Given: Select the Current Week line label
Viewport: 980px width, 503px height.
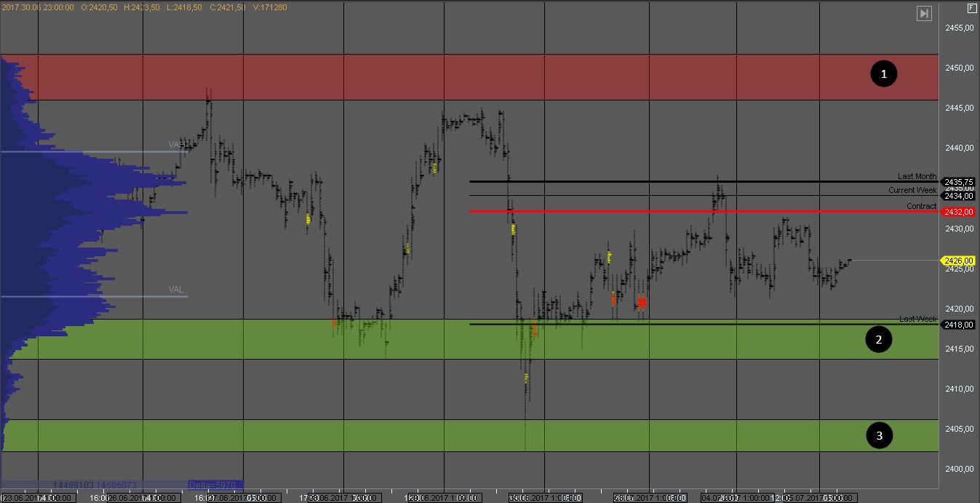Looking at the screenshot, I should [912, 190].
